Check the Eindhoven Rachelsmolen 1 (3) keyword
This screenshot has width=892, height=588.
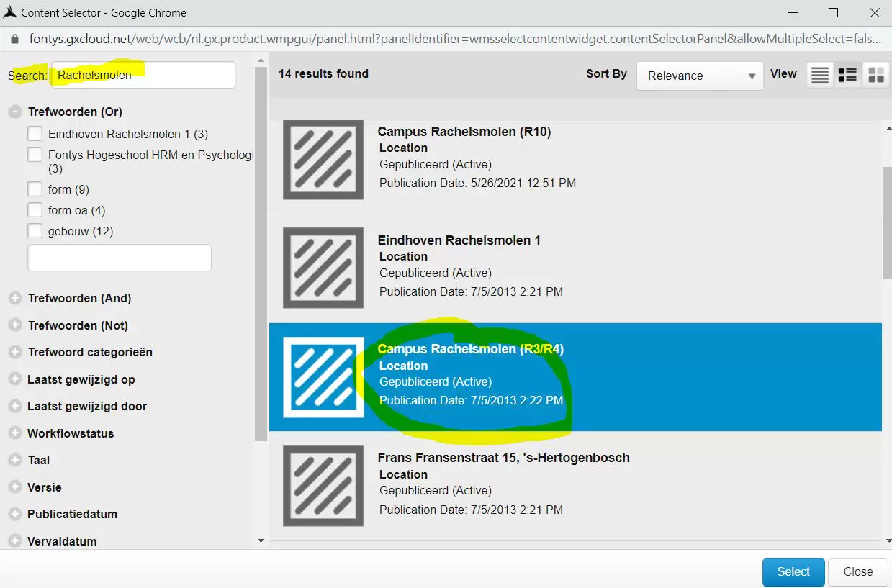click(x=35, y=134)
